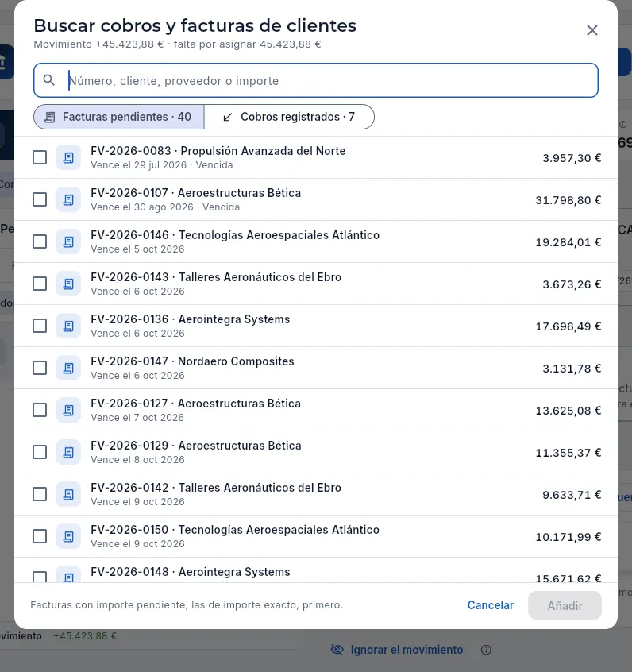Click 'FV-2026-0142 · Talleres Aeronáuticos del Ebro'
Viewport: 632px width, 672px height.
(x=216, y=488)
